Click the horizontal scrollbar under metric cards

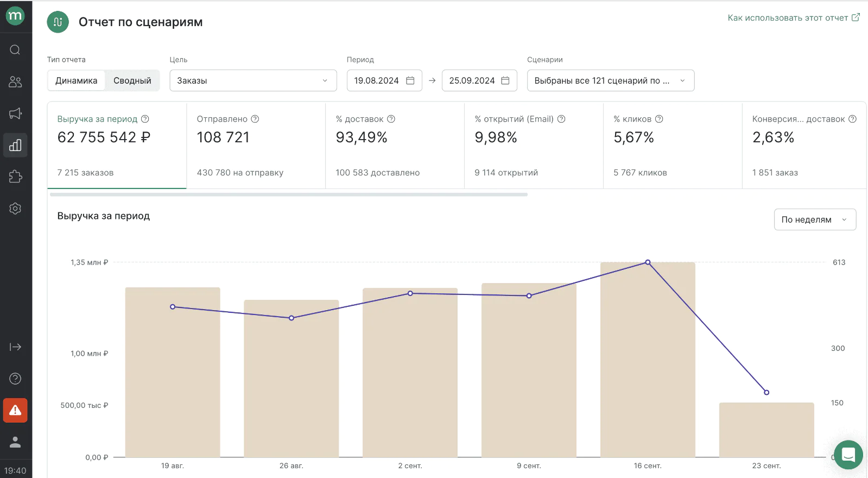click(x=288, y=194)
